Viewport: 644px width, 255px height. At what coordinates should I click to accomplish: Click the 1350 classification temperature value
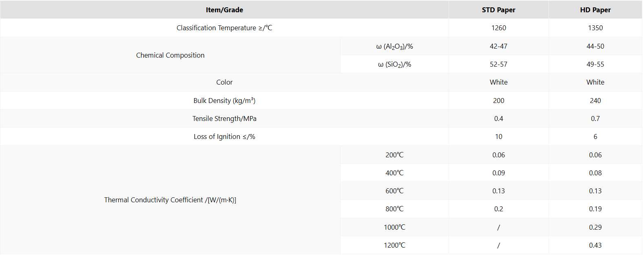pos(595,28)
